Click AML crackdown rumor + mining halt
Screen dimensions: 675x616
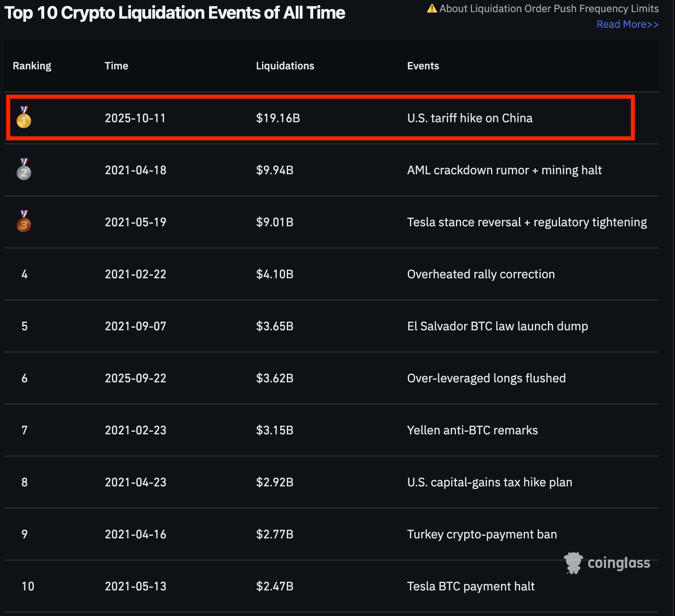[x=504, y=170]
